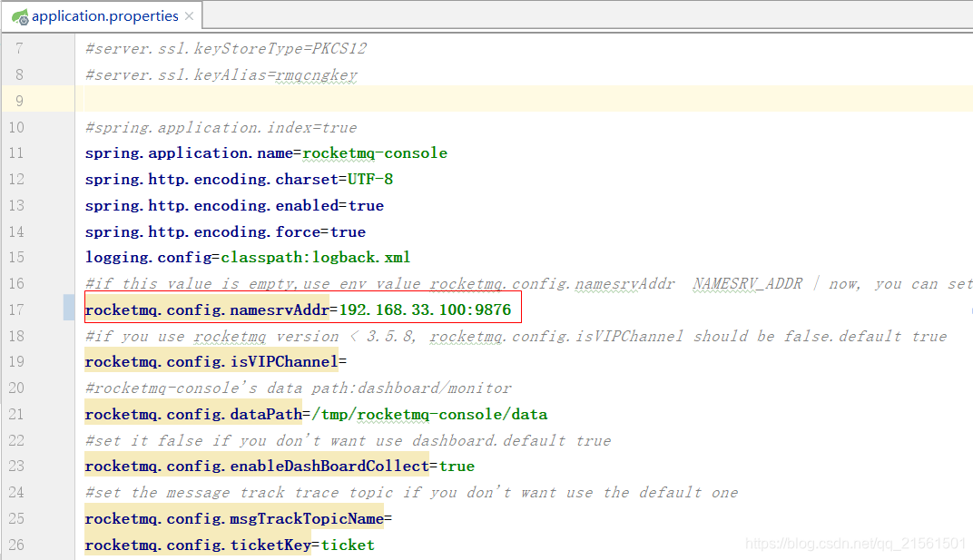Image resolution: width=973 pixels, height=560 pixels.
Task: Click line number 26 in the gutter
Action: [x=16, y=545]
